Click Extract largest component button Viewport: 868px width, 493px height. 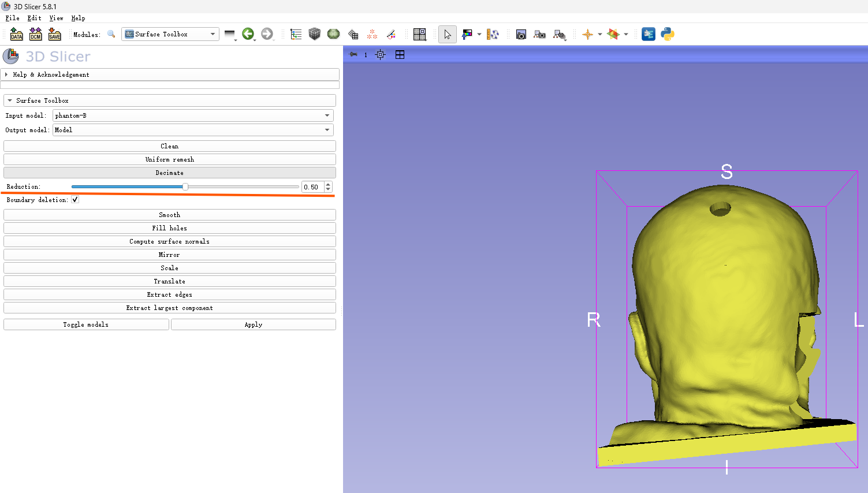pos(170,308)
